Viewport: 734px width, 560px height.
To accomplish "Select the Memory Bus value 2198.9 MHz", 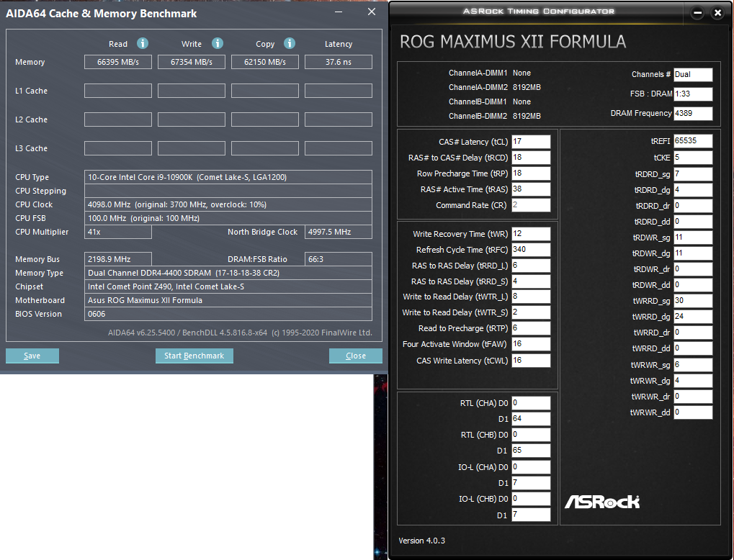I will 117,259.
